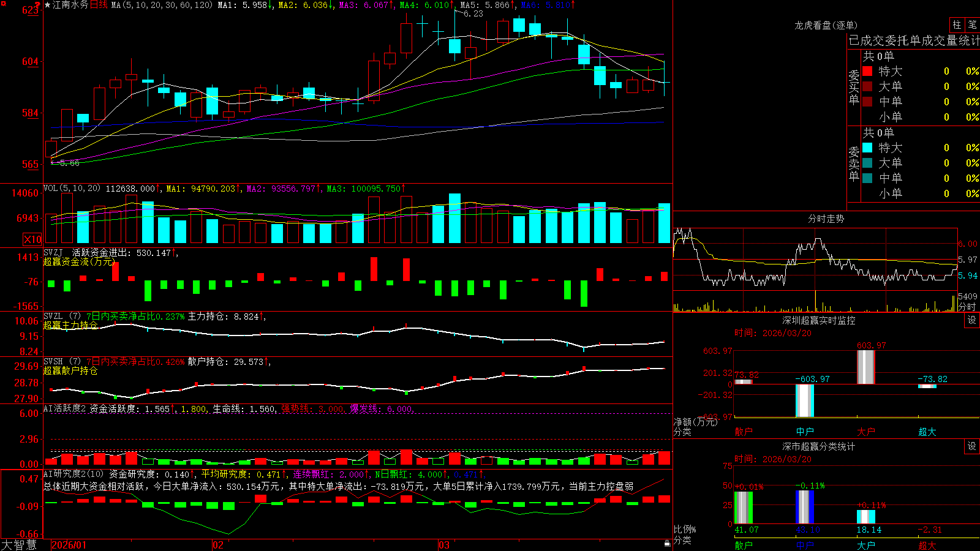The height and width of the screenshot is (551, 980).
Task: Click the 5.66 low price label
Action: pyautogui.click(x=69, y=163)
